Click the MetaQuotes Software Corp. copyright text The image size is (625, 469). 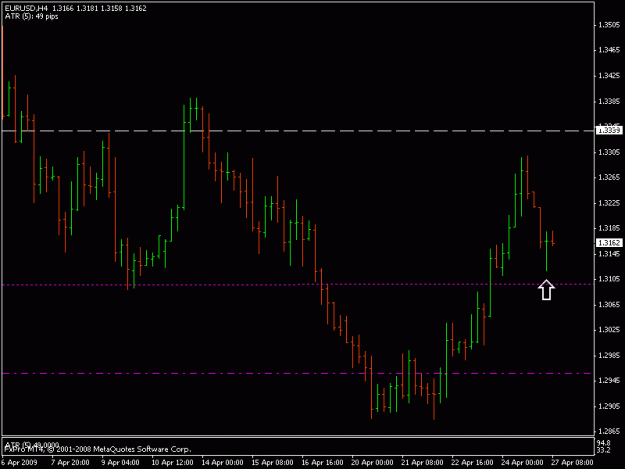pos(98,449)
